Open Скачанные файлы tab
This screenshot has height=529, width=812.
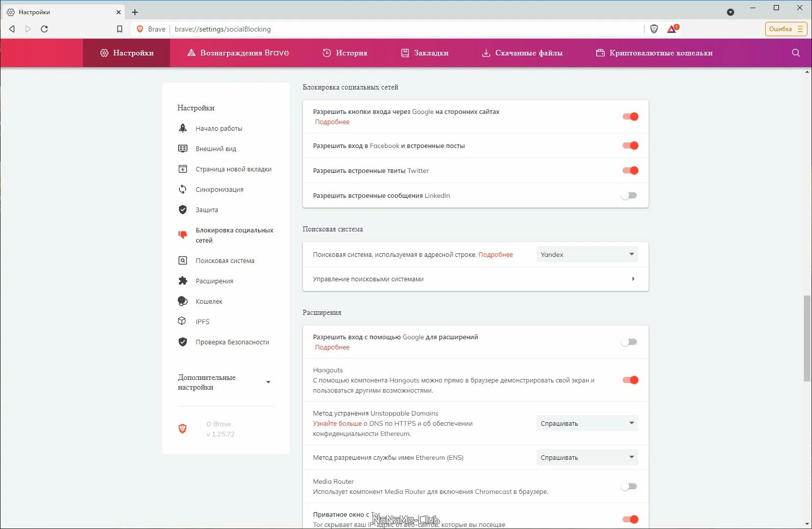point(522,53)
